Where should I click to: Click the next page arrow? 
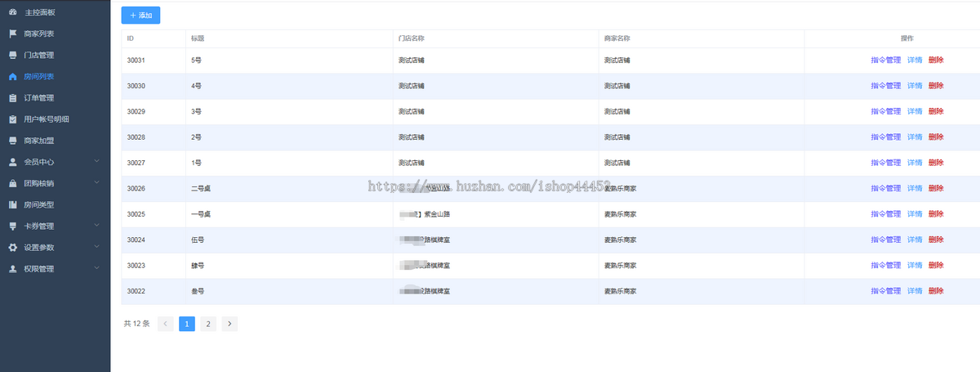(x=229, y=324)
